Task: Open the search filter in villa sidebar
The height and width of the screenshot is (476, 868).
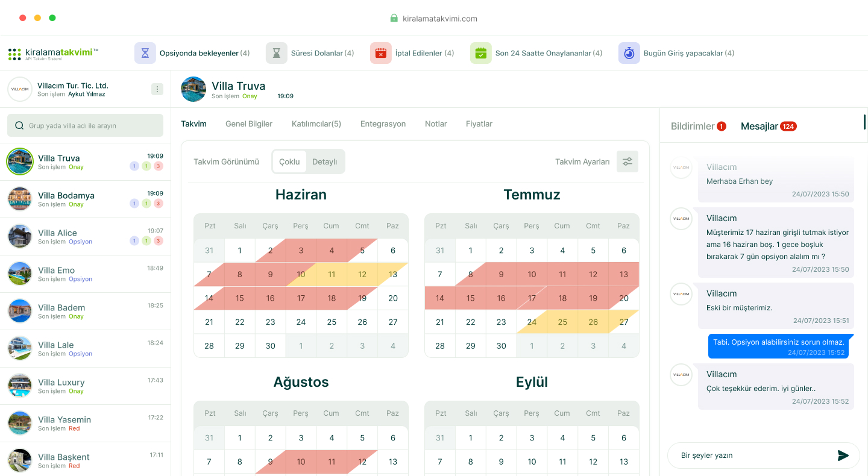Action: [x=19, y=125]
